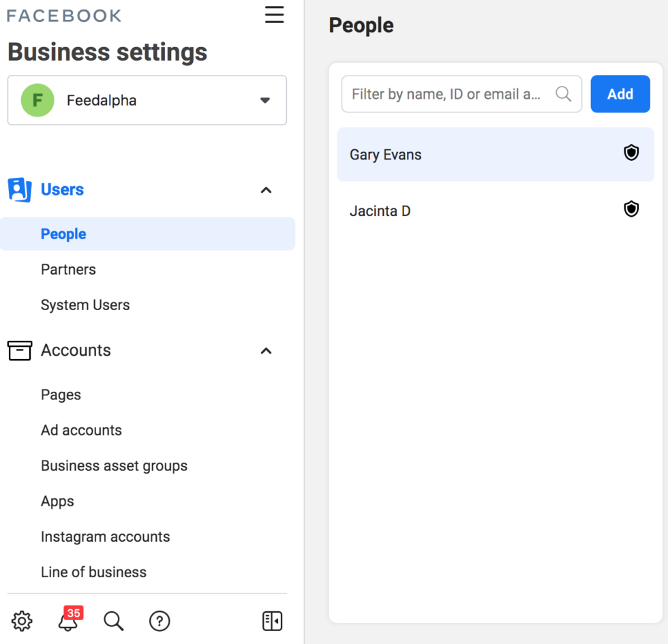Screen dimensions: 668x644
Task: Switch to the Partners section
Action: point(68,269)
